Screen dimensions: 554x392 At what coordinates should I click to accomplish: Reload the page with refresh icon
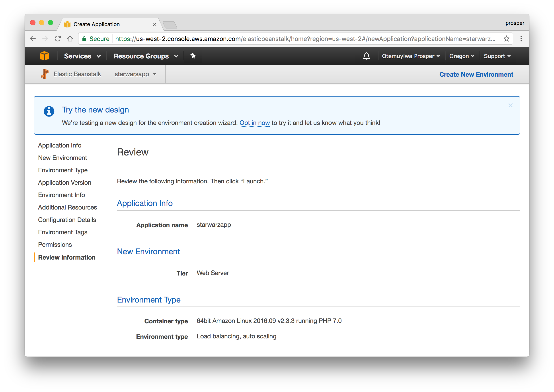point(57,39)
